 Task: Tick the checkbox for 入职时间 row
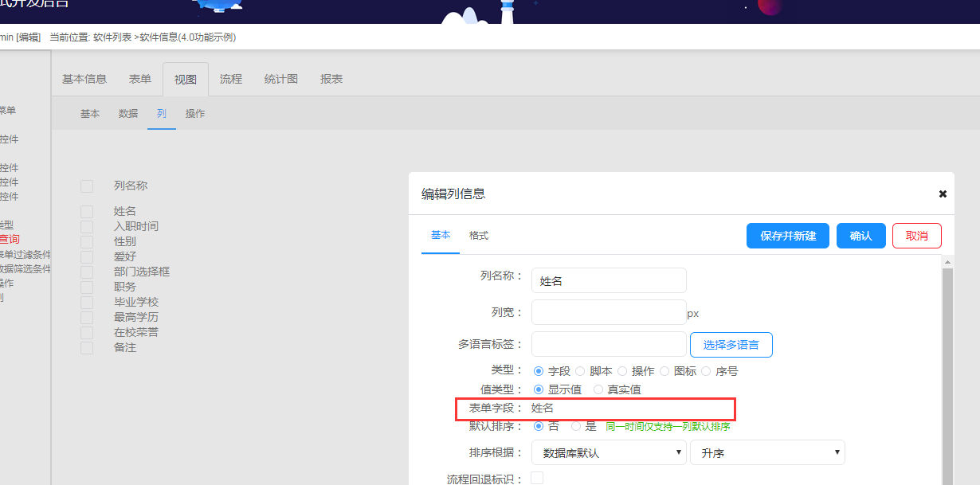(x=87, y=226)
